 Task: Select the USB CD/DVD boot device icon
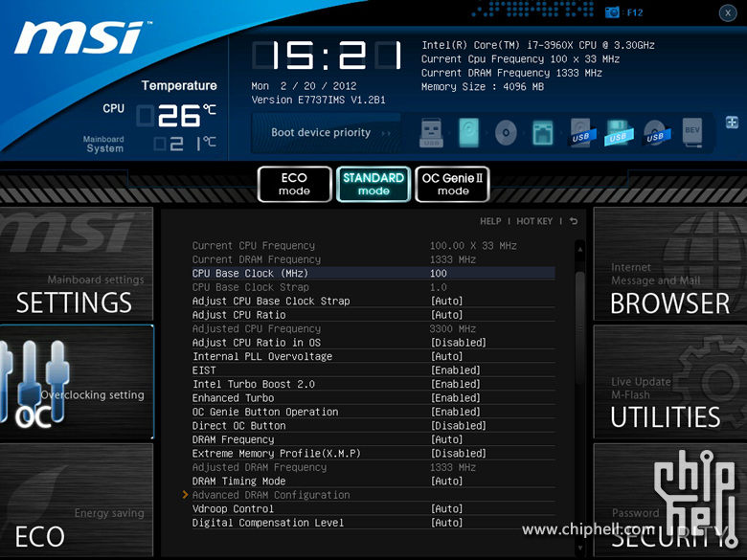coord(656,133)
